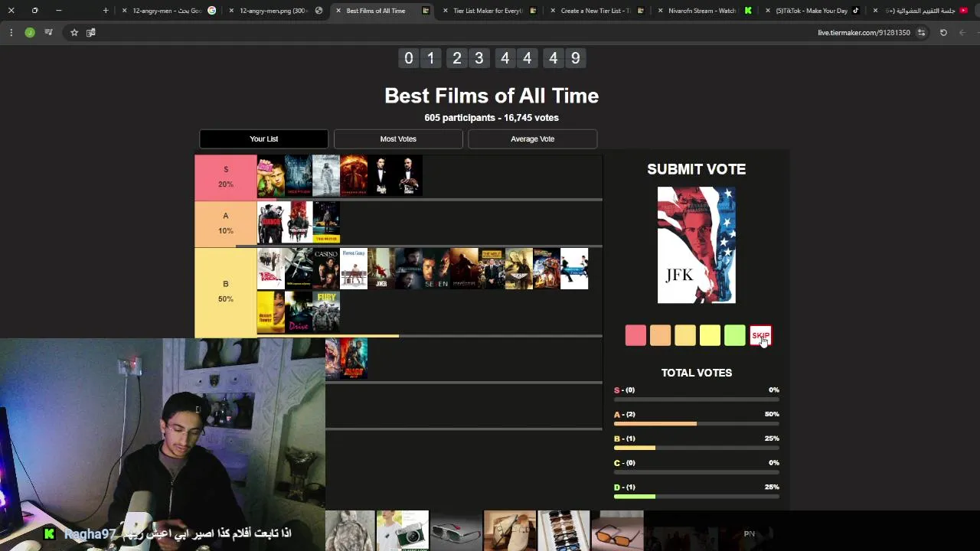Select the Inception poster in S tier
980x551 pixels.
298,175
